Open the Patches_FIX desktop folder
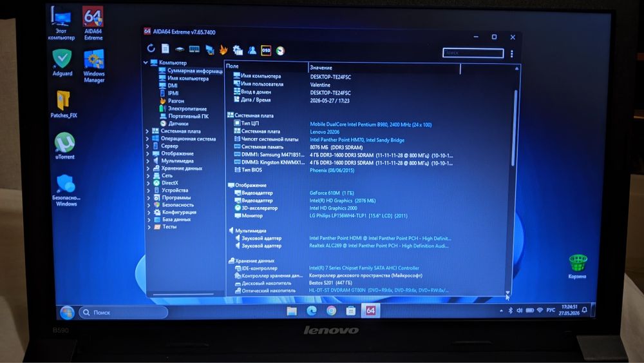The height and width of the screenshot is (363, 644). [x=64, y=104]
